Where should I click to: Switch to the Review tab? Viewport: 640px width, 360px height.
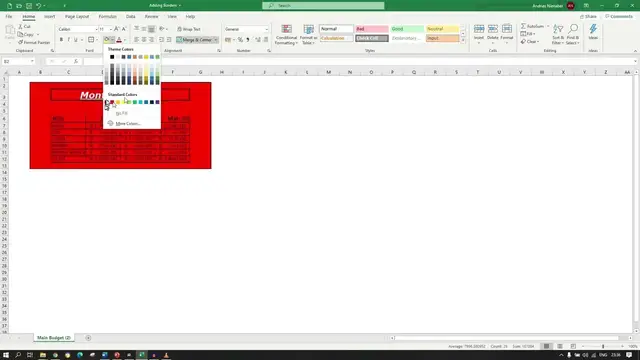pyautogui.click(x=151, y=17)
